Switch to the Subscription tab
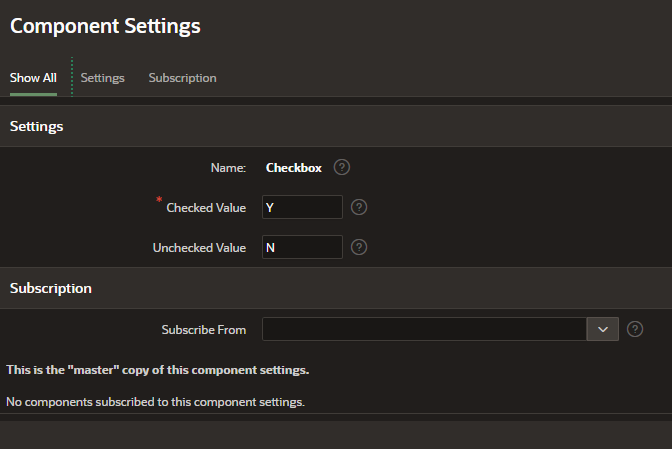 [x=183, y=78]
